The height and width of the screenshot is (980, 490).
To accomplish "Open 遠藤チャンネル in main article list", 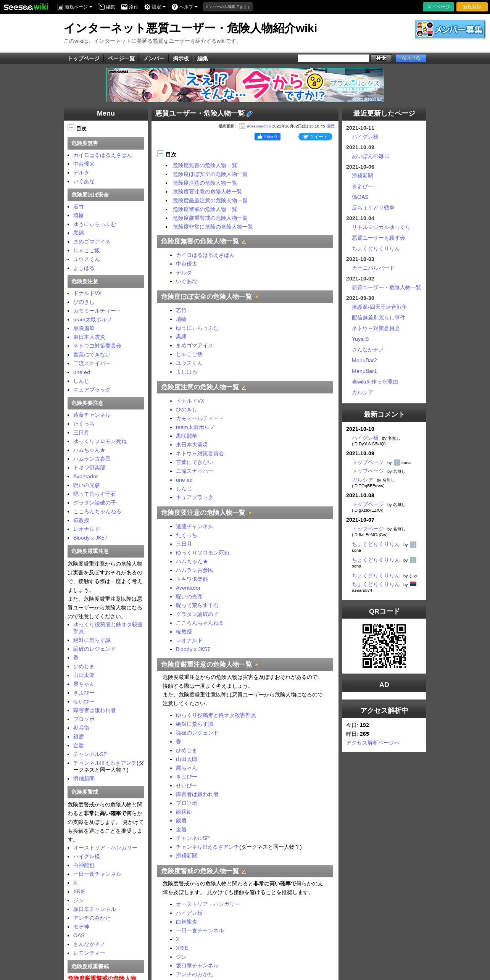I will click(x=195, y=526).
